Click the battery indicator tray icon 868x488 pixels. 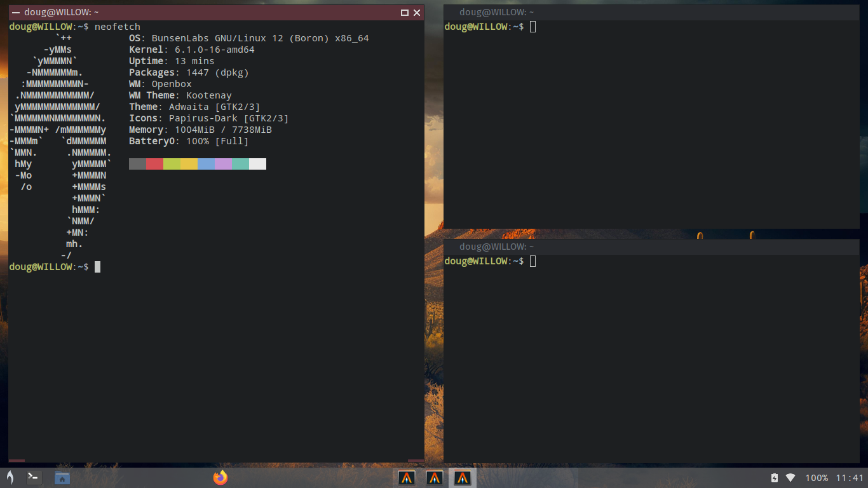coord(775,478)
